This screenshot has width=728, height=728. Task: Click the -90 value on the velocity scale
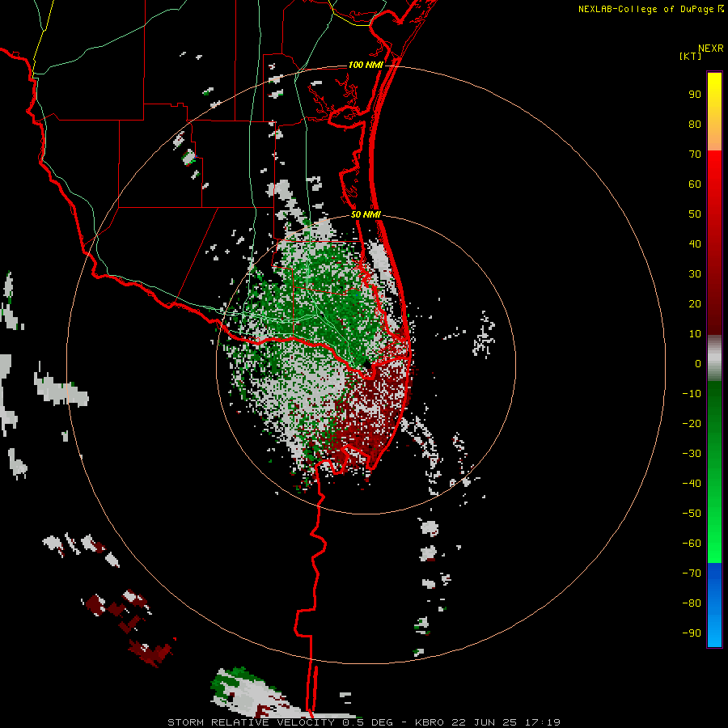coord(692,633)
